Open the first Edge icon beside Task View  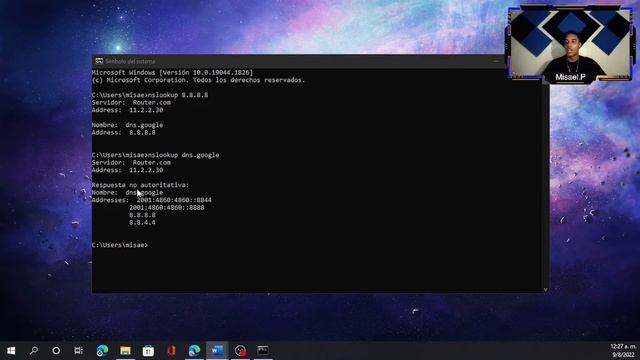click(102, 350)
